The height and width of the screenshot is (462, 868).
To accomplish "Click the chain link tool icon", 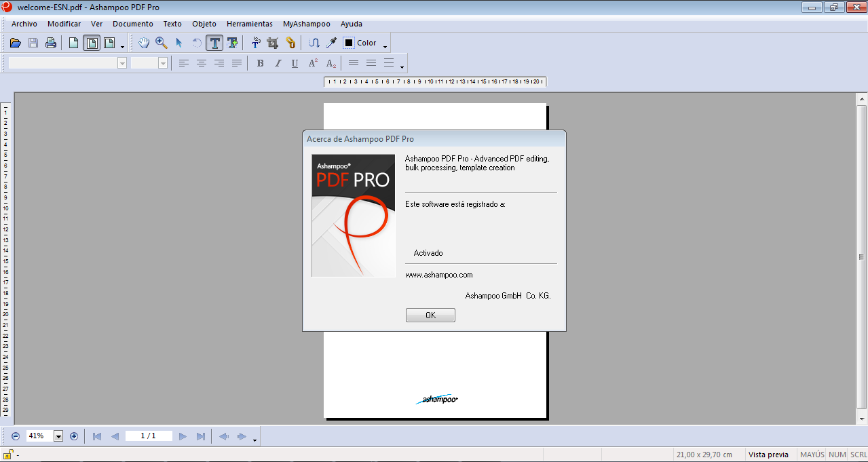I will (290, 43).
